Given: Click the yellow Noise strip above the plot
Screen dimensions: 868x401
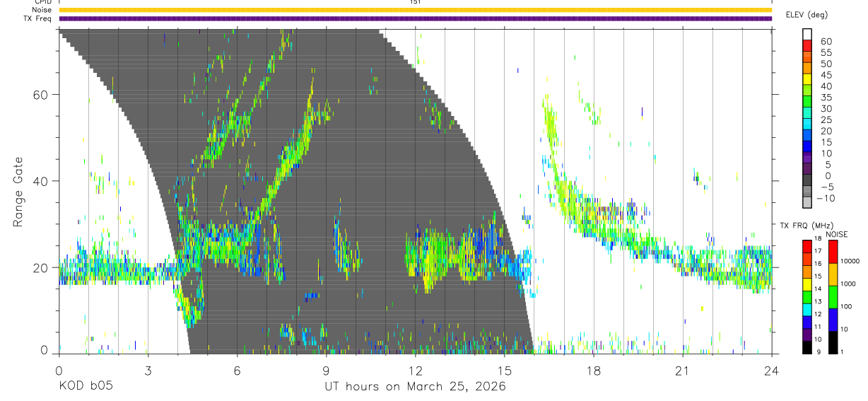Looking at the screenshot, I should tap(415, 10).
